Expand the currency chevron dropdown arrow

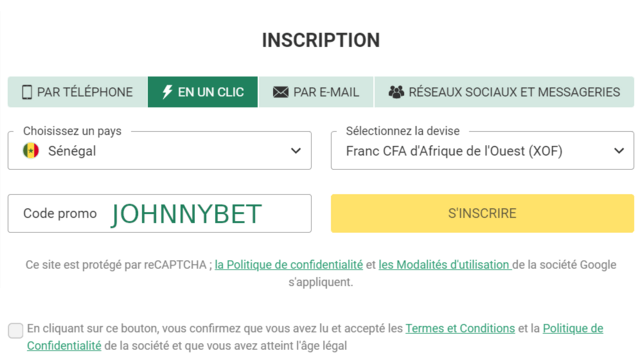click(619, 151)
